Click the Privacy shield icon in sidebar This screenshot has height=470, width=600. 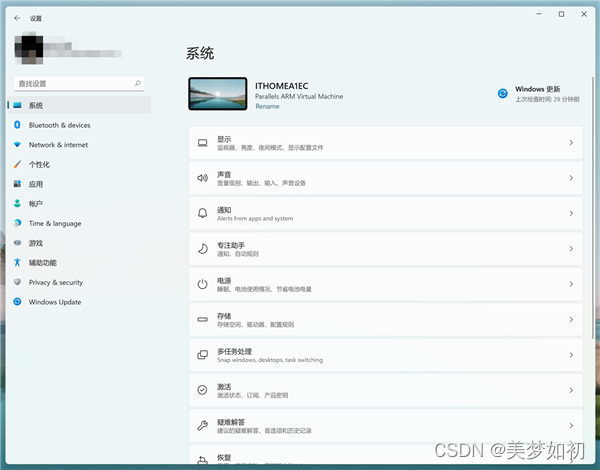pos(17,282)
